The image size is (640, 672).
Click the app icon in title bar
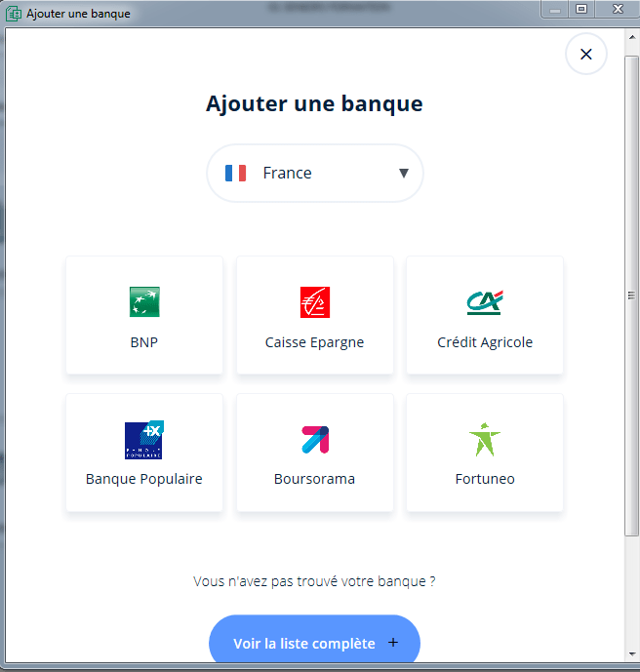click(x=14, y=14)
